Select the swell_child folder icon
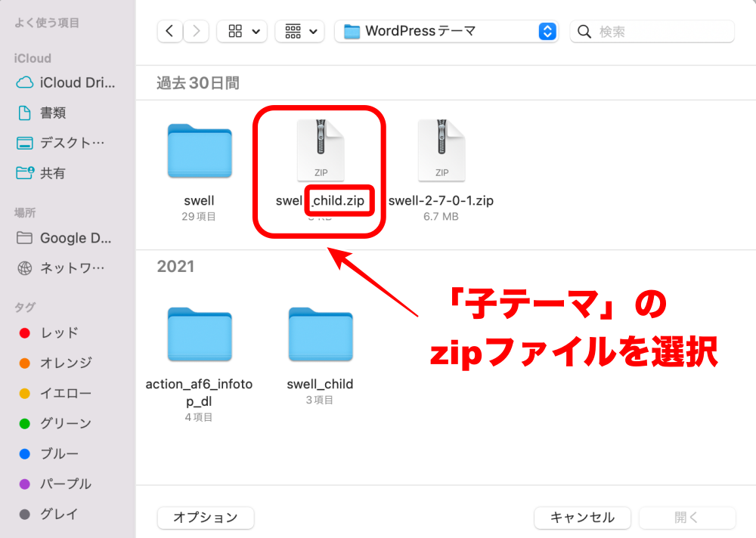This screenshot has width=756, height=538. coord(321,335)
